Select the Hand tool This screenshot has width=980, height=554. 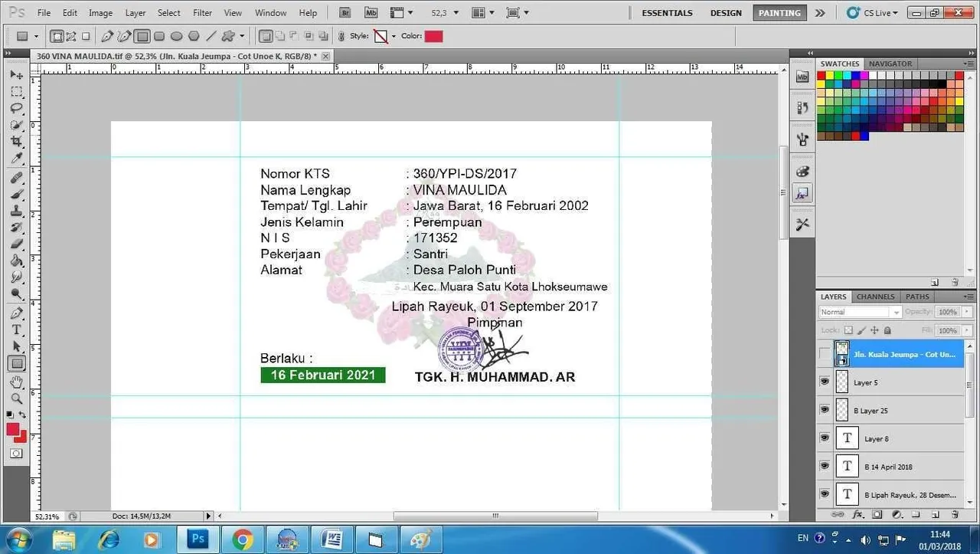[x=16, y=382]
